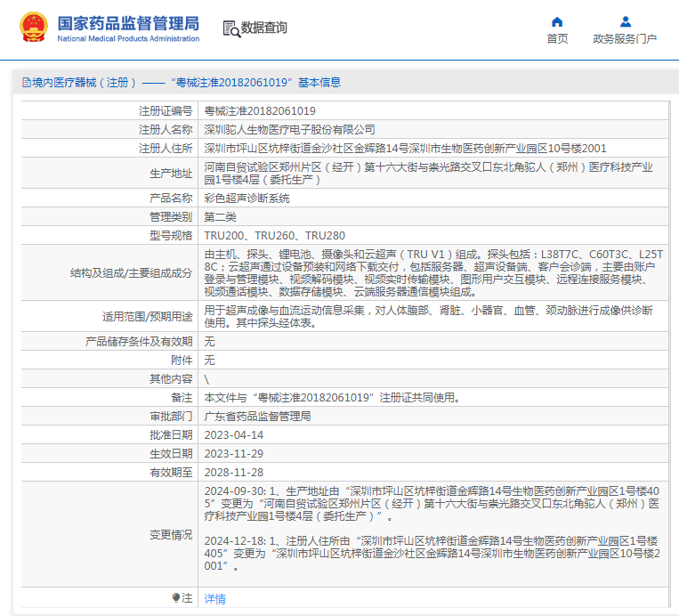
Task: Click the 政务服务门户 user icon
Action: coord(626,21)
